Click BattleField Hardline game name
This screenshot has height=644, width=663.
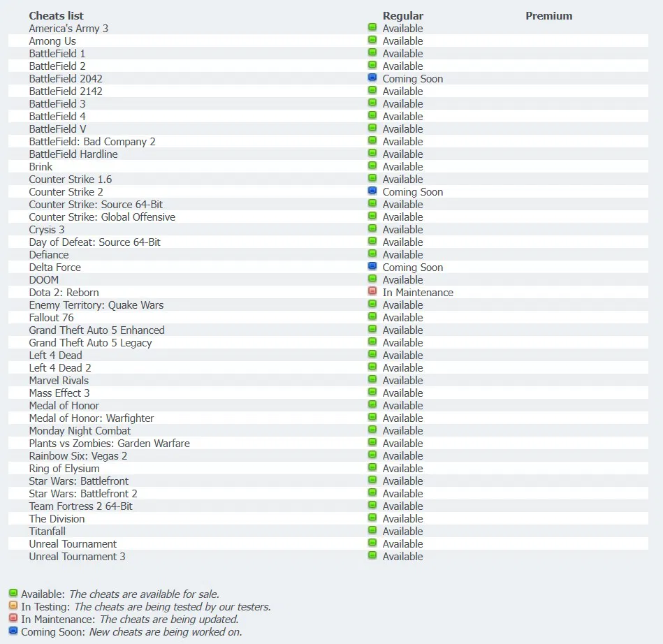(x=73, y=154)
